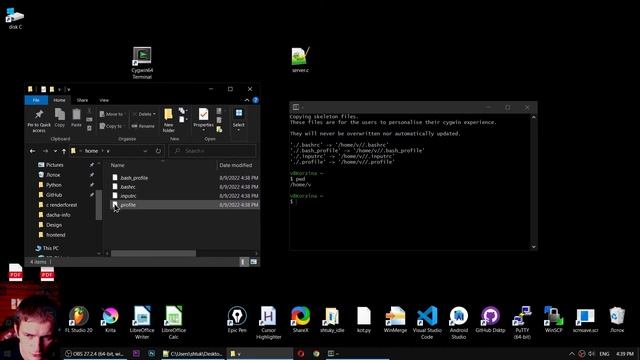Collapse the Explorer ribbon with chevron
640x360 pixels.
247,100
